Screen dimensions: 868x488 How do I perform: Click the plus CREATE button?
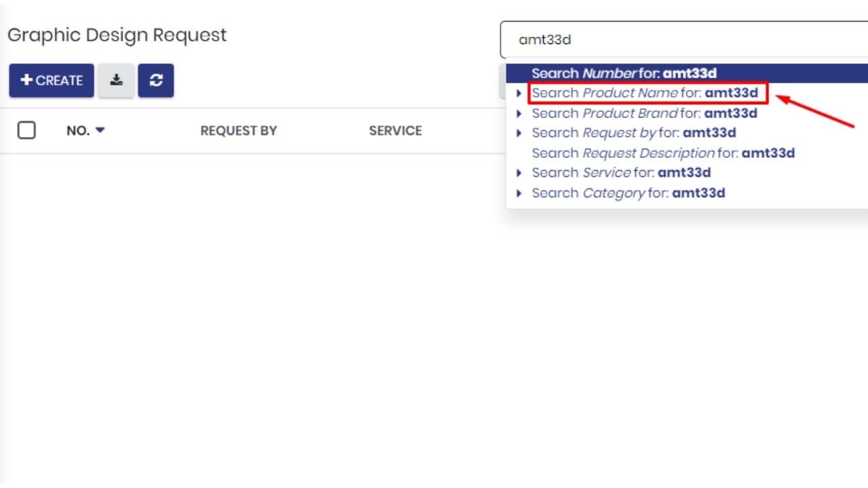coord(52,81)
